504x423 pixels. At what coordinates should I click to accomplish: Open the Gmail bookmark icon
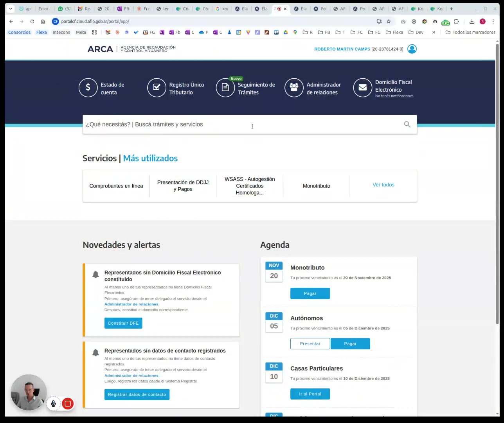click(x=108, y=32)
